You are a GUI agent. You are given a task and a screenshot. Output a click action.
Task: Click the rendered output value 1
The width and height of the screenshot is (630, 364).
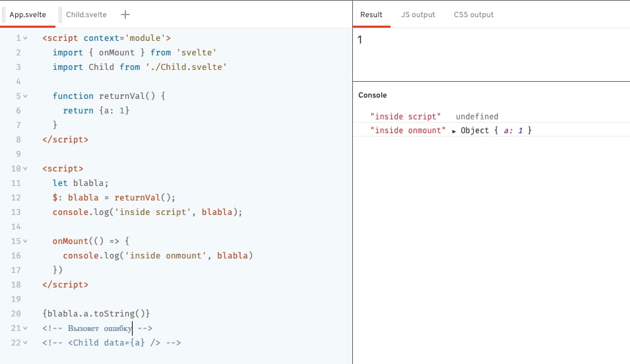[x=360, y=40]
